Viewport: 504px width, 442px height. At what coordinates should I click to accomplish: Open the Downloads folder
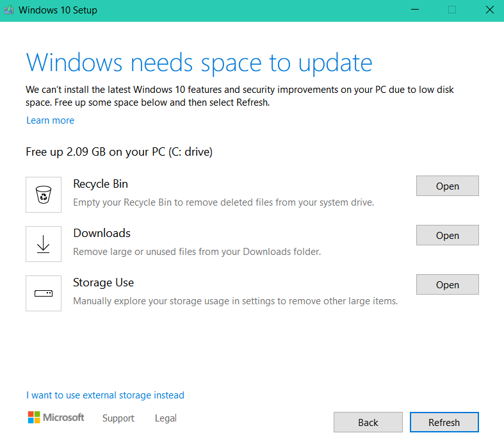coord(448,235)
